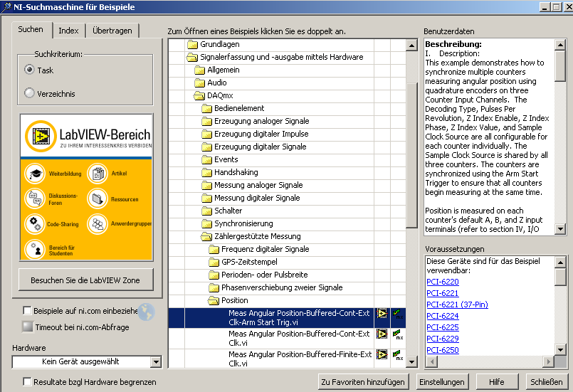This screenshot has width=573, height=392.
Task: Click DAQmx icon of Buffered-Cont-Ext Clk.vi row
Action: click(398, 334)
